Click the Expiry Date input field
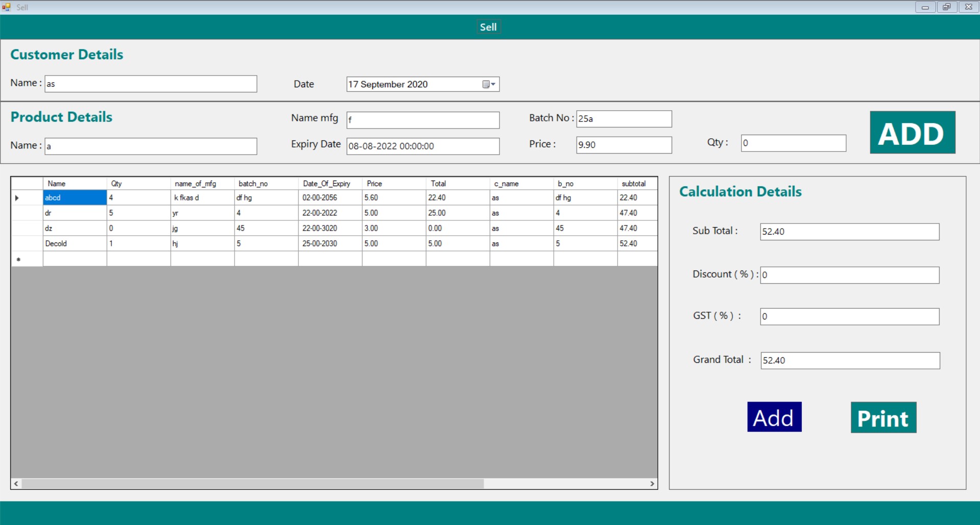 pos(423,146)
